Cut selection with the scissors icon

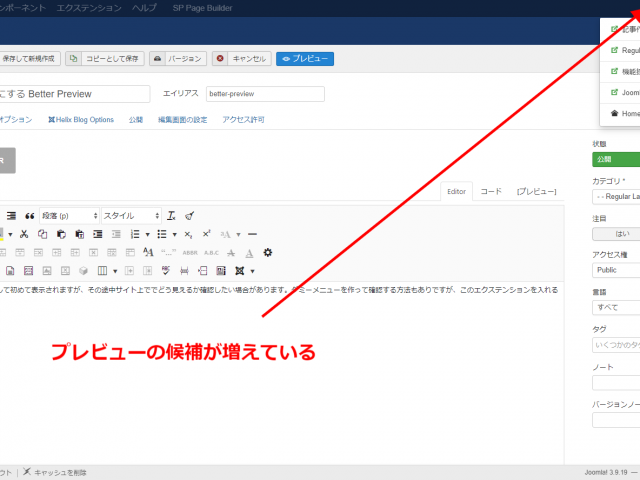pyautogui.click(x=24, y=234)
